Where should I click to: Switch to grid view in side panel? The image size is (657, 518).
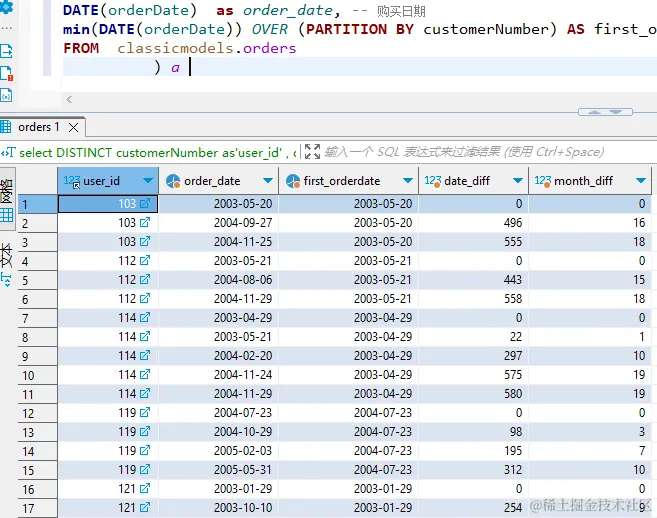point(7,199)
